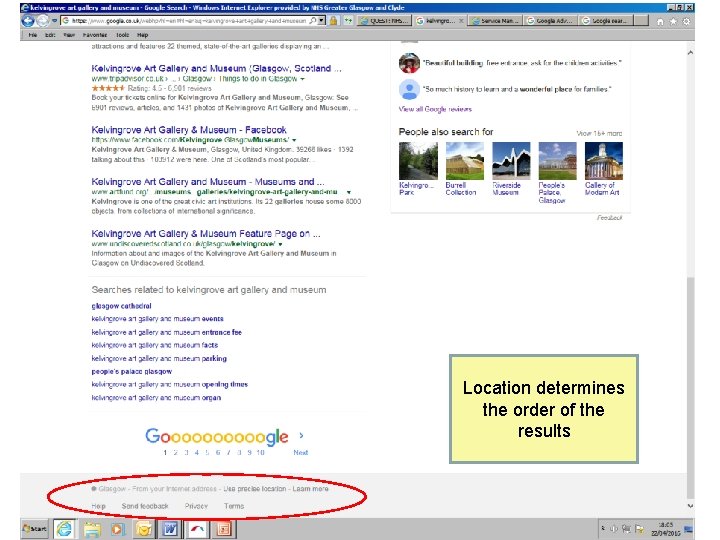Select the Riverside Museum thumbnail
Screen dimensions: 720x540
[511, 161]
